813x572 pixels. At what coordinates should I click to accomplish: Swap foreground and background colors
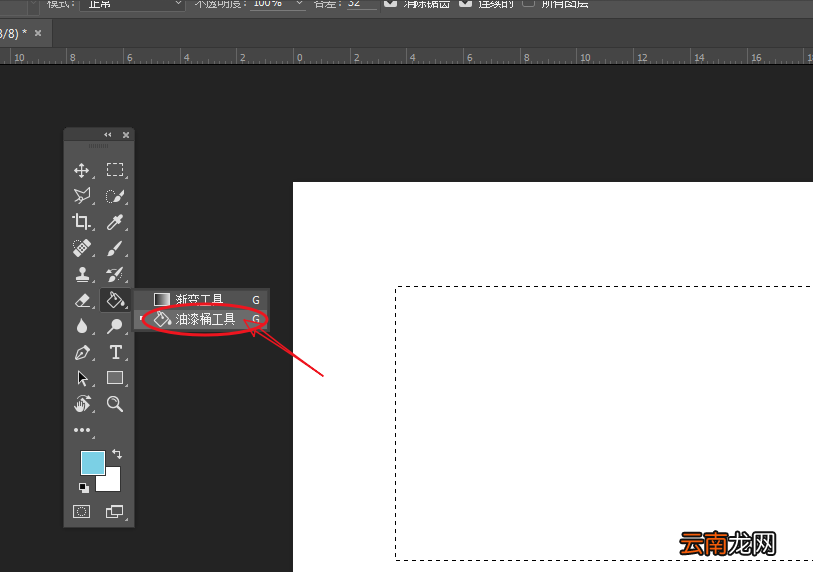click(x=117, y=454)
